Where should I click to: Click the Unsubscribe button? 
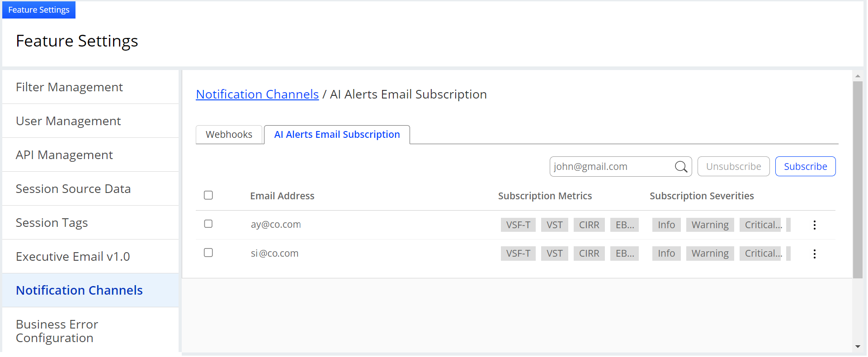733,167
